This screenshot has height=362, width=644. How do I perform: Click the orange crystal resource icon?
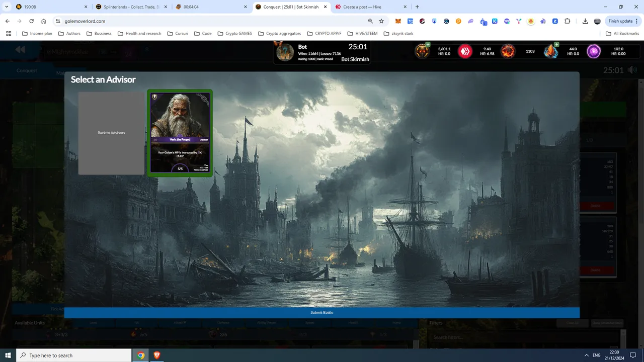(x=551, y=51)
